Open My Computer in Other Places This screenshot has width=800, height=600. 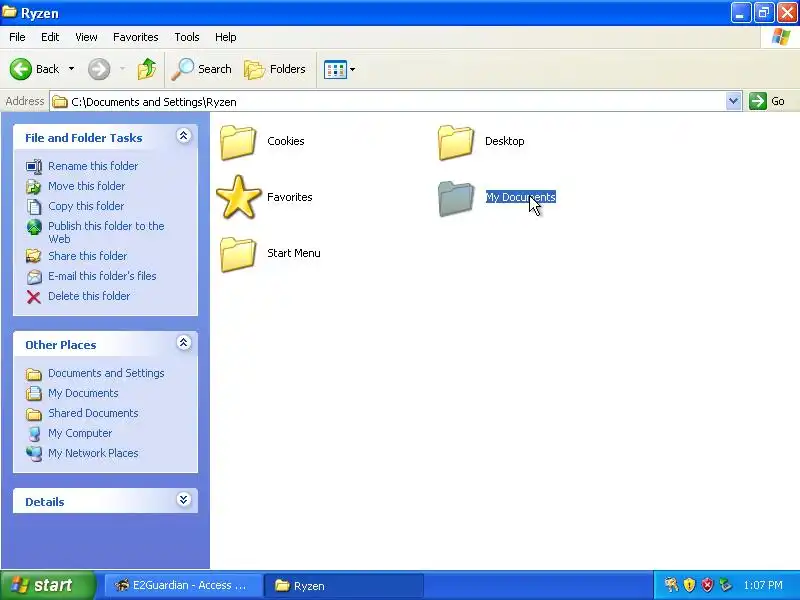click(80, 433)
